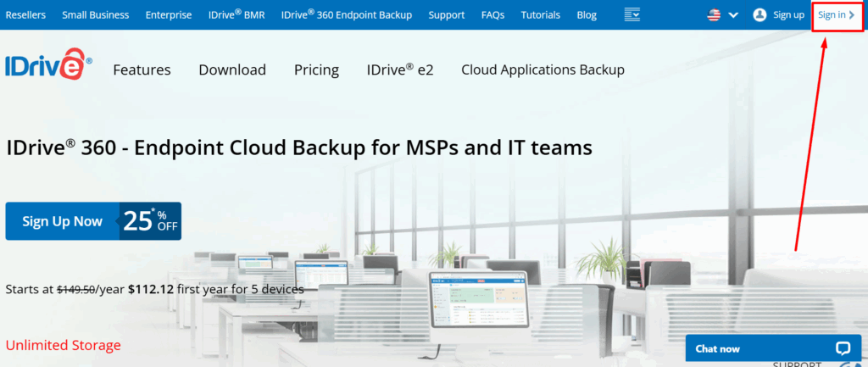This screenshot has width=868, height=367.
Task: Open the Tutorials page
Action: (x=540, y=15)
